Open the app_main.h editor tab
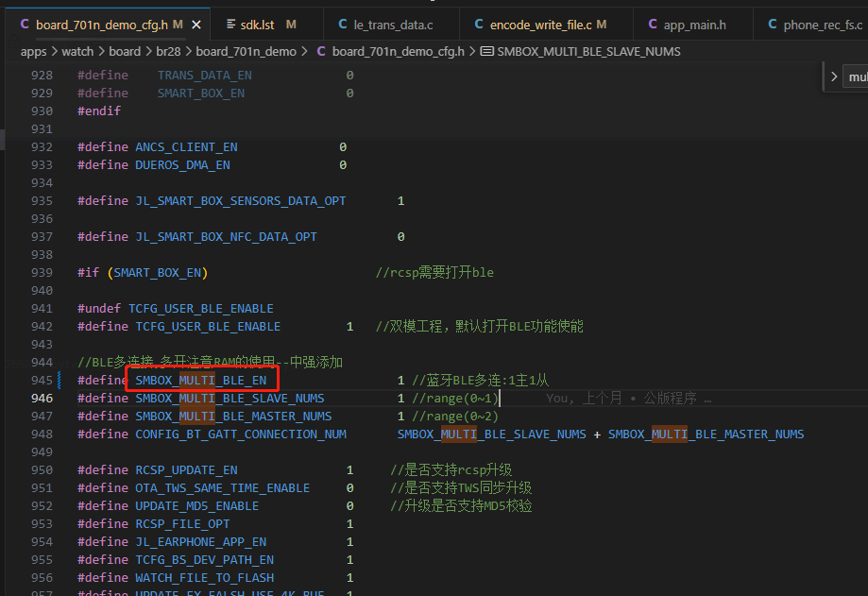The image size is (868, 596). (693, 25)
